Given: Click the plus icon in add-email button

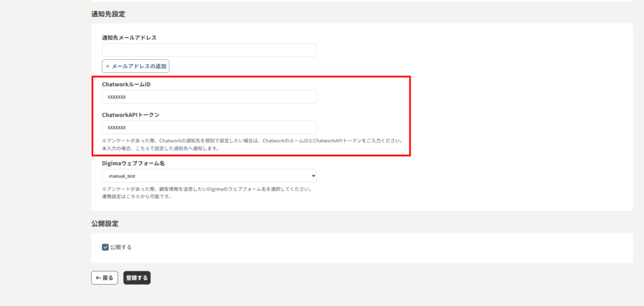Looking at the screenshot, I should tap(108, 66).
